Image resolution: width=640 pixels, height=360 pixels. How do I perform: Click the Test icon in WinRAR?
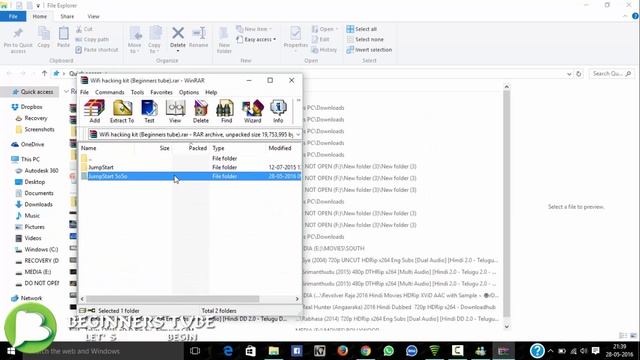149,111
